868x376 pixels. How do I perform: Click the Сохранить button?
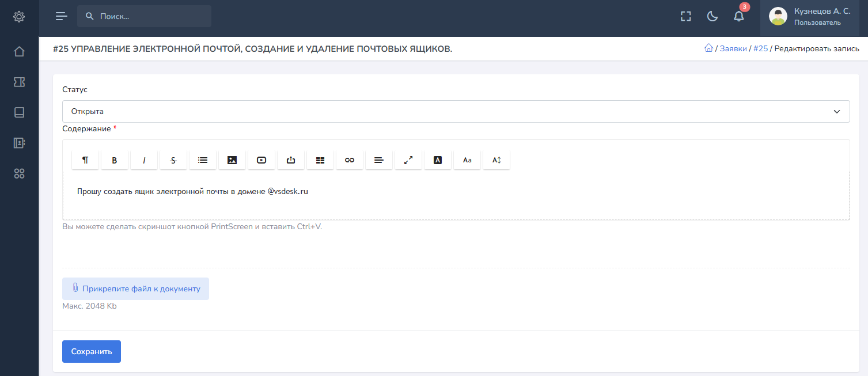click(x=92, y=351)
